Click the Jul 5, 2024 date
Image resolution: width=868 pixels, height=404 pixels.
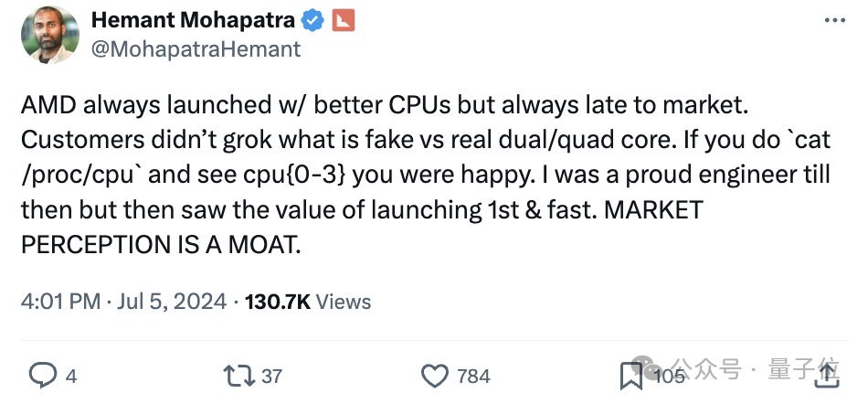click(x=170, y=302)
